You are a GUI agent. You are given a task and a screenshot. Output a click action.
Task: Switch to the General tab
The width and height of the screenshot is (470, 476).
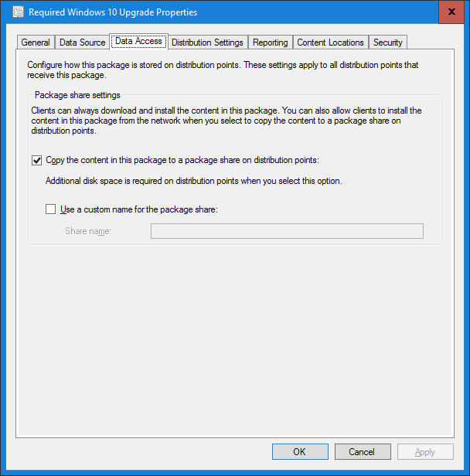click(36, 42)
